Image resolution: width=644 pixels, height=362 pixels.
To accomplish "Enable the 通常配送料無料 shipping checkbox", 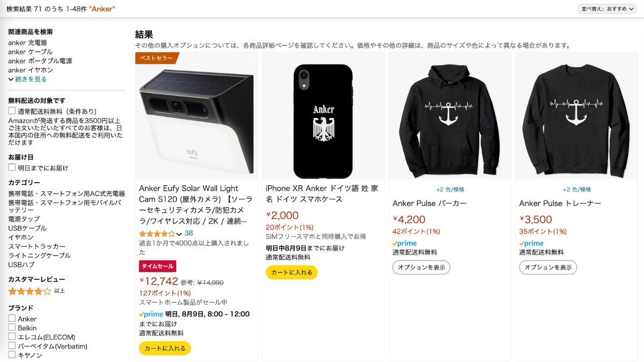I will (12, 111).
